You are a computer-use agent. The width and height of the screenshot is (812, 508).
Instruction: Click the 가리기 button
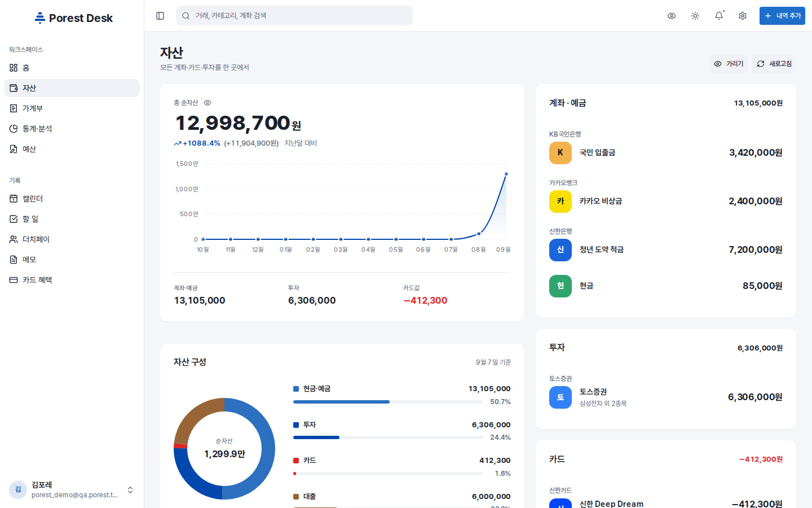pos(729,64)
